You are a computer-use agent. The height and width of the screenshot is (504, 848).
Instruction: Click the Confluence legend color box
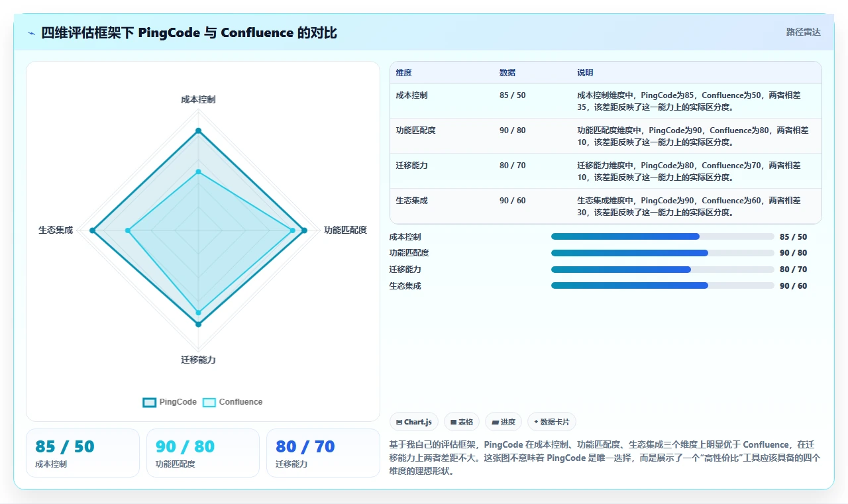(x=209, y=402)
